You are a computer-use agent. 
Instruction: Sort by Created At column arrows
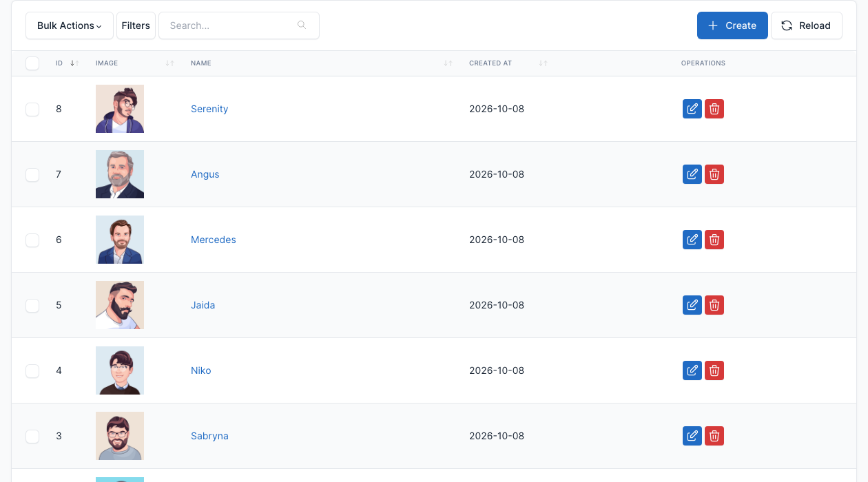tap(543, 63)
